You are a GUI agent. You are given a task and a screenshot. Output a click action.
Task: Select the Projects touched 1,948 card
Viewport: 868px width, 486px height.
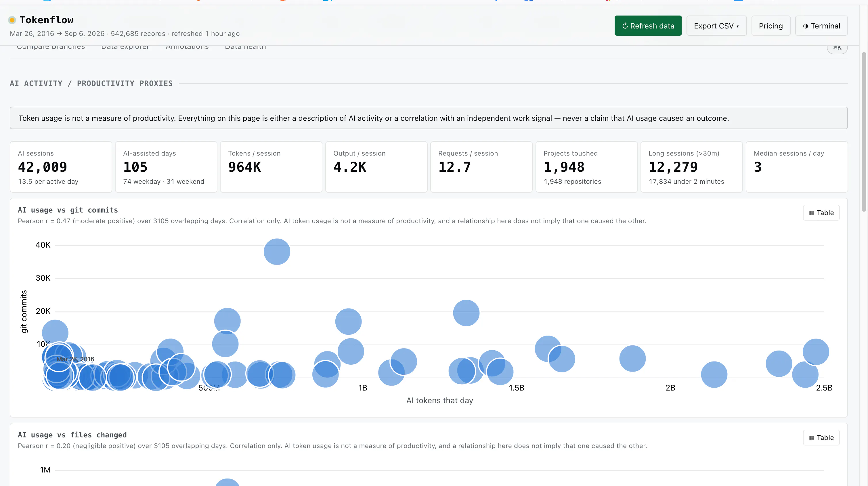tap(586, 167)
